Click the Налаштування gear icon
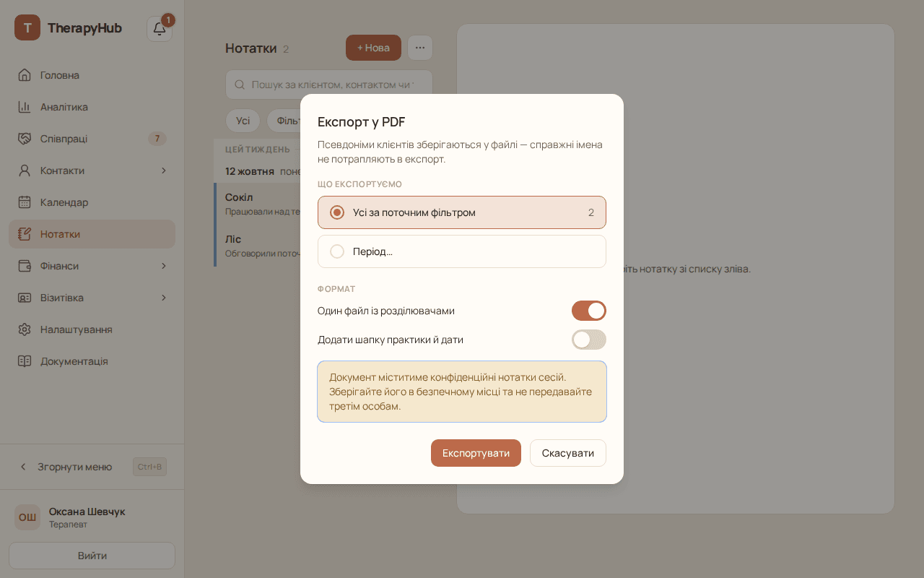The width and height of the screenshot is (924, 578). point(25,329)
